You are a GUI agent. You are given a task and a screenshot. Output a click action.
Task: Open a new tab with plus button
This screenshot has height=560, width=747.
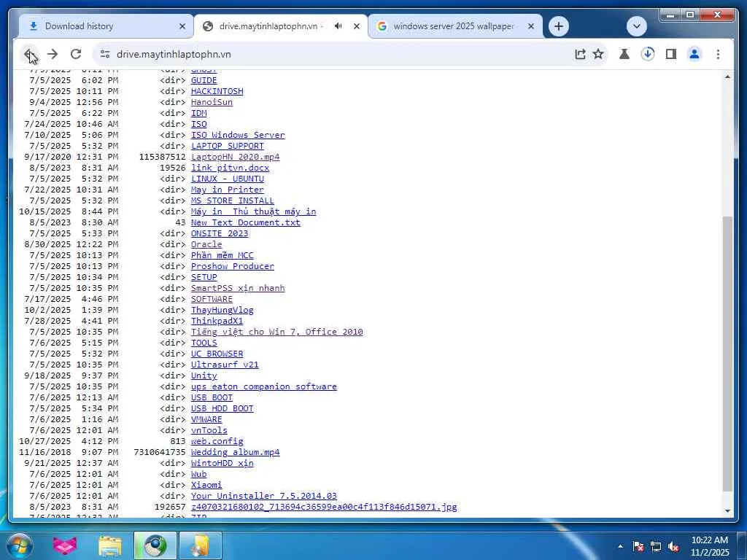(x=559, y=26)
